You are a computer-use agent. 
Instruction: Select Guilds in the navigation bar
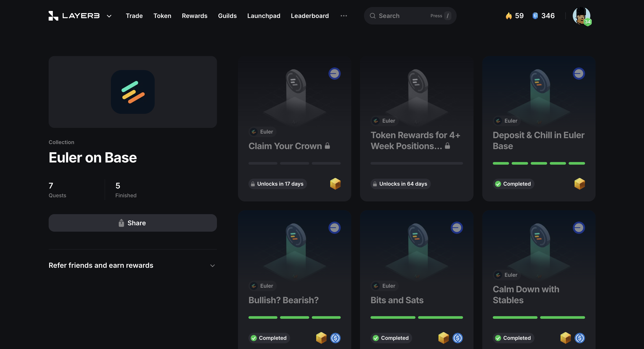[227, 16]
